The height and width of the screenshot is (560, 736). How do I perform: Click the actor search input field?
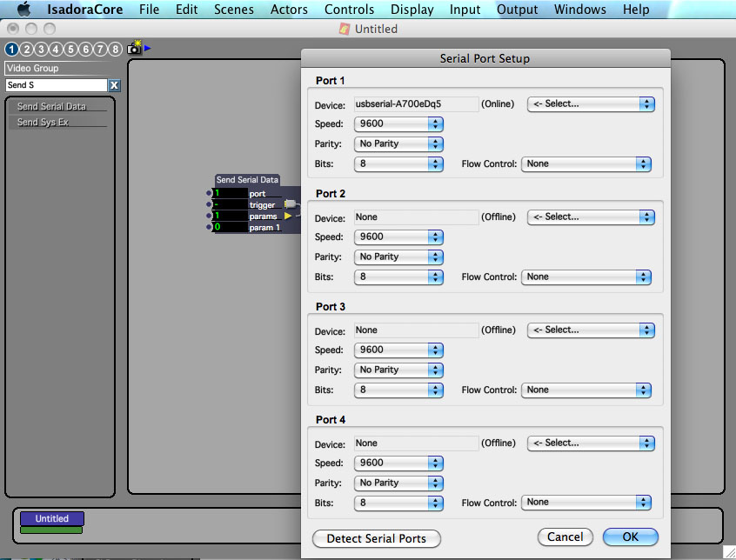(x=57, y=85)
